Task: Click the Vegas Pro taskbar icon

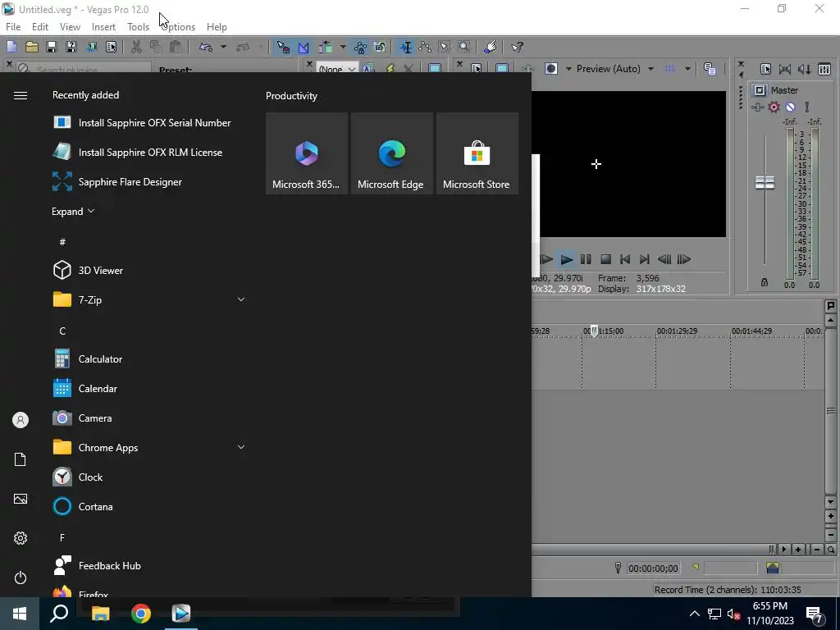Action: (181, 614)
